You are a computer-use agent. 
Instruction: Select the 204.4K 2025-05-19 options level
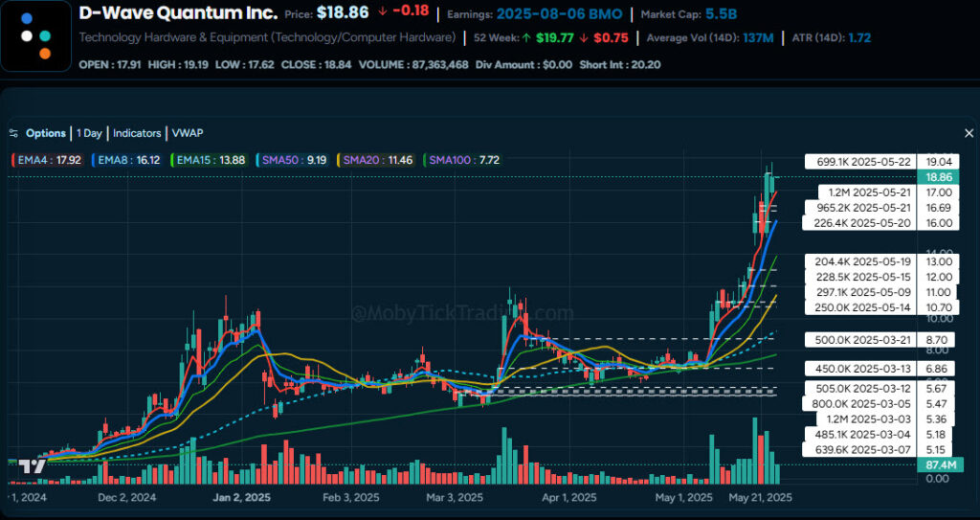[x=860, y=262]
